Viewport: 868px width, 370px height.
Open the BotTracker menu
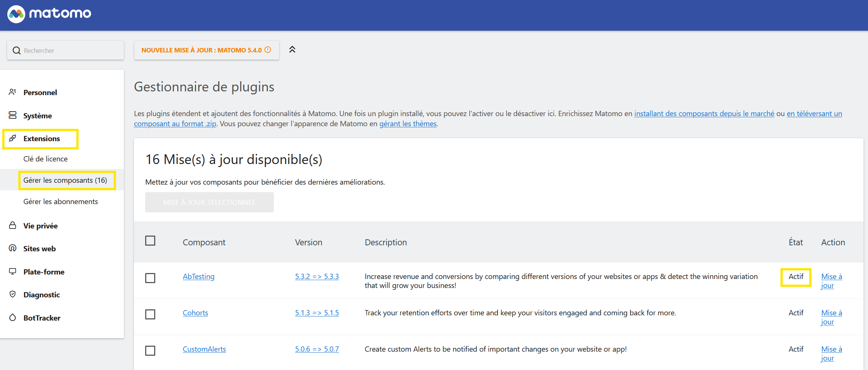point(42,318)
